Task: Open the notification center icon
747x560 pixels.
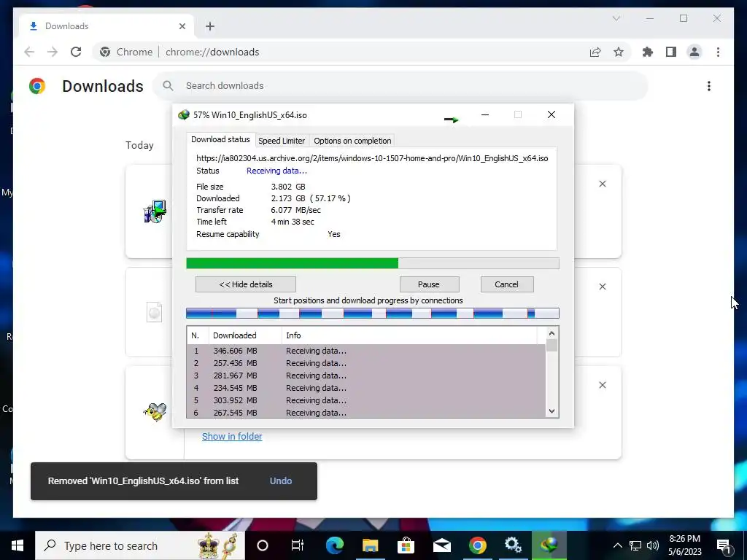Action: [x=724, y=545]
